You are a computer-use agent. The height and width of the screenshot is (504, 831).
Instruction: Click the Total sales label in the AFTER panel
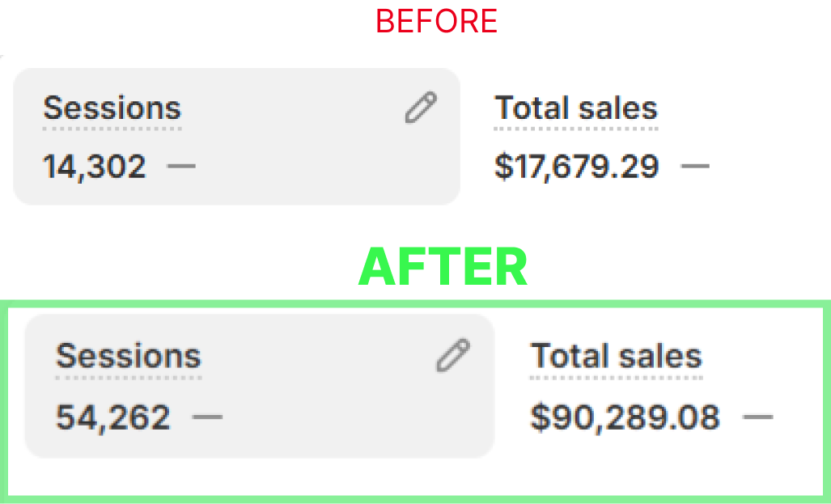pos(617,356)
